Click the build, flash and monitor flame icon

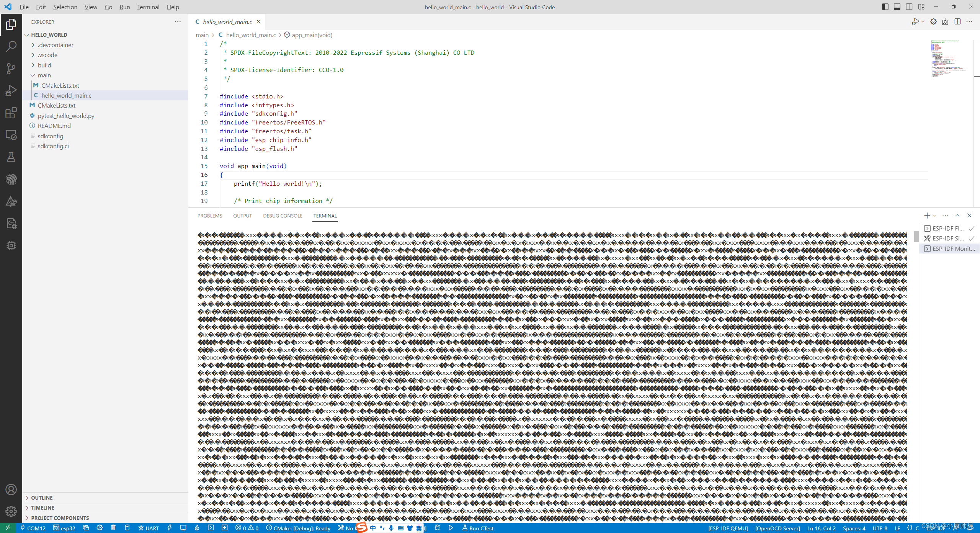197,528
